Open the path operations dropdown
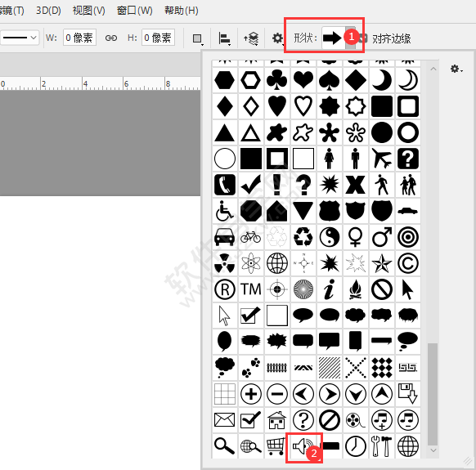 coord(198,38)
